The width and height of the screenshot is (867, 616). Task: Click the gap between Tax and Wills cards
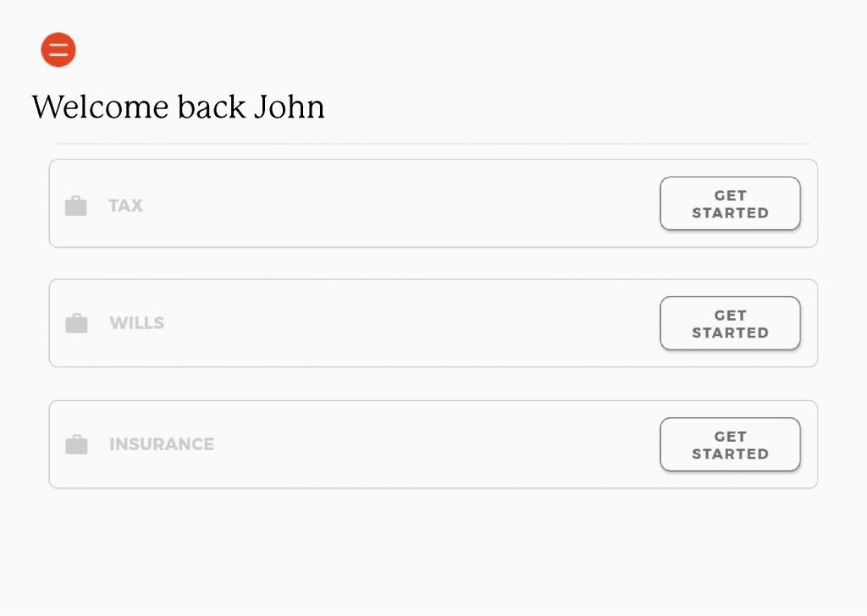pyautogui.click(x=433, y=263)
